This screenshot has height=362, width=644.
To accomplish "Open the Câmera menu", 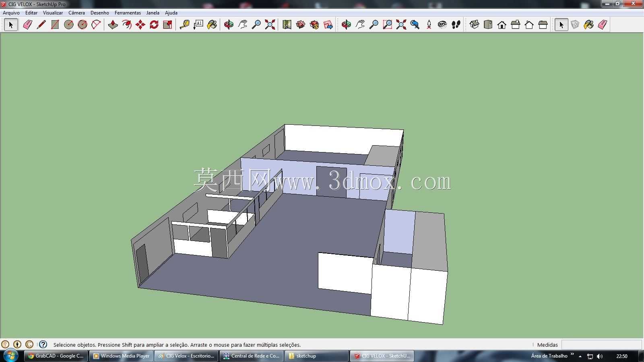I will 76,13.
